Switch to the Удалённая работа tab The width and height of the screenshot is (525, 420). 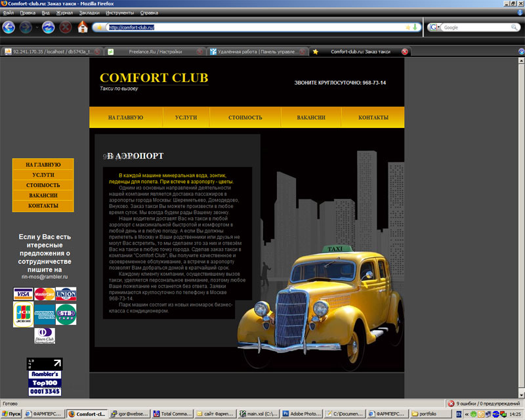point(257,52)
